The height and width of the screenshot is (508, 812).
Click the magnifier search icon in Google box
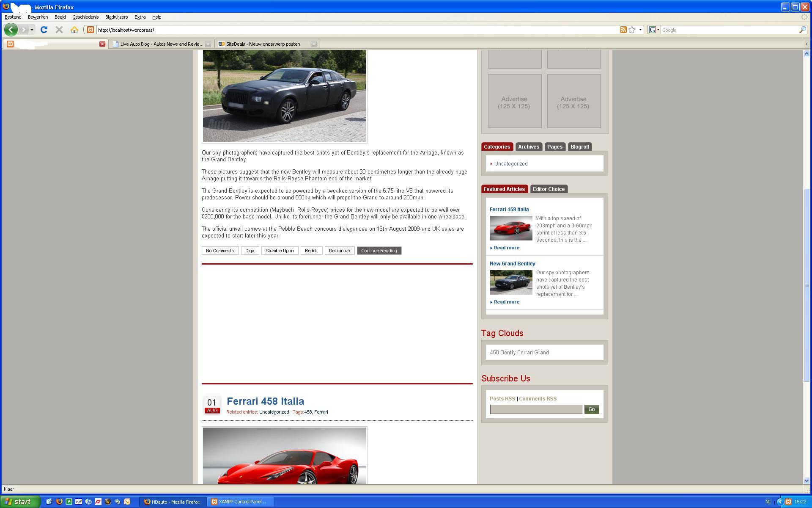(x=802, y=30)
